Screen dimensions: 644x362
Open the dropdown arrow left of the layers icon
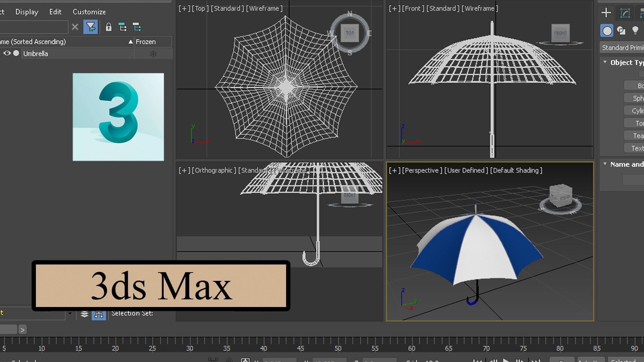pyautogui.click(x=70, y=314)
